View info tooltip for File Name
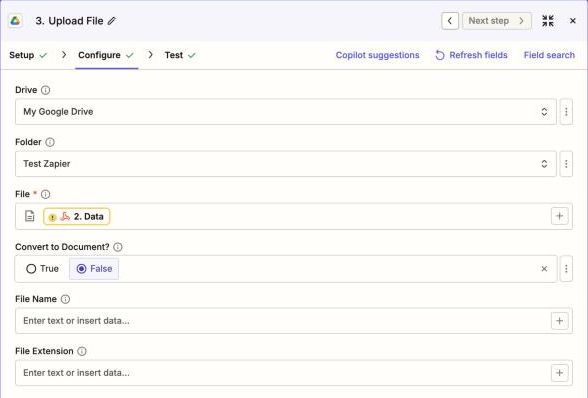 (x=65, y=299)
